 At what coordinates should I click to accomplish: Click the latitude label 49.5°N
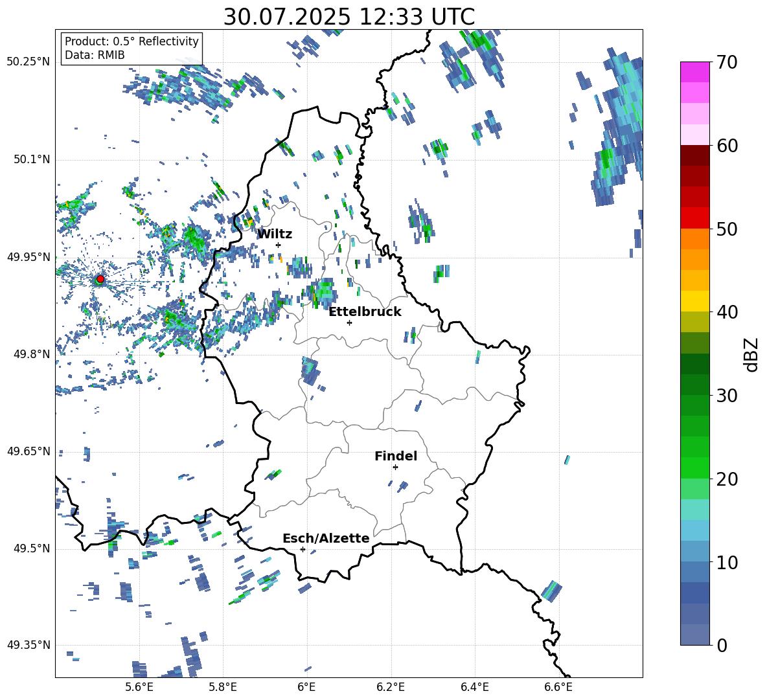pos(32,548)
